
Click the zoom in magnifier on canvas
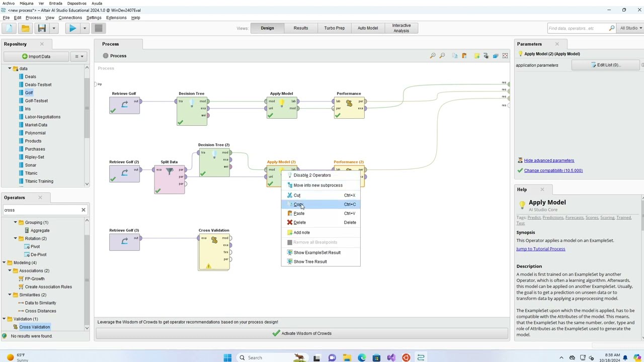tap(433, 56)
